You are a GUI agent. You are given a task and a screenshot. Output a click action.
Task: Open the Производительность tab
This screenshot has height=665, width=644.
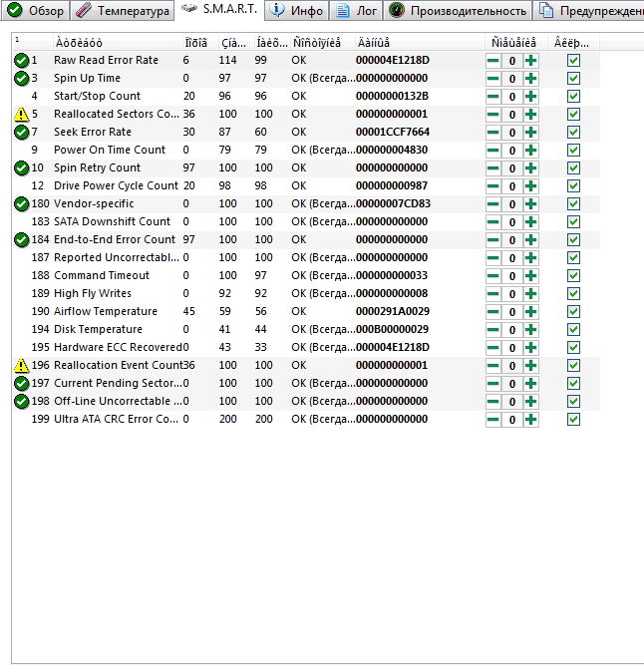[x=458, y=10]
